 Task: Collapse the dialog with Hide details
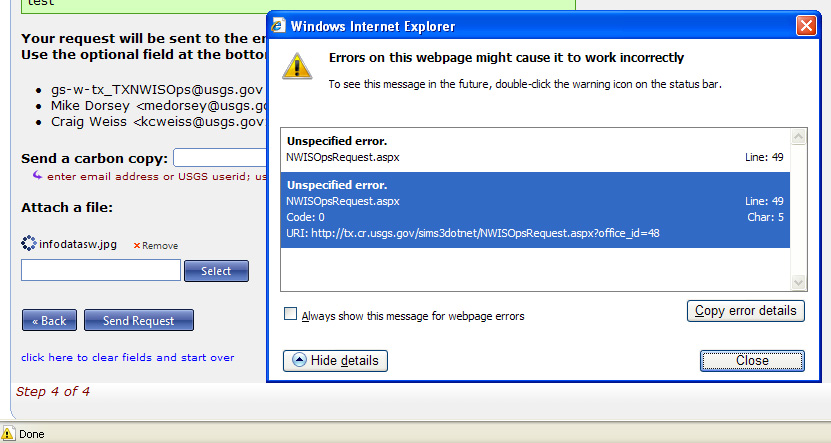(x=335, y=361)
